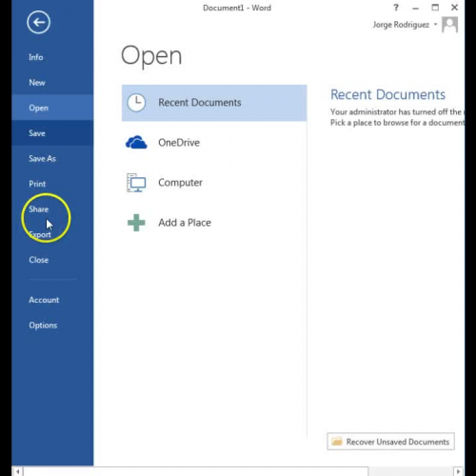
Task: Click the horizontal scrollbar thumb
Action: tap(196, 471)
